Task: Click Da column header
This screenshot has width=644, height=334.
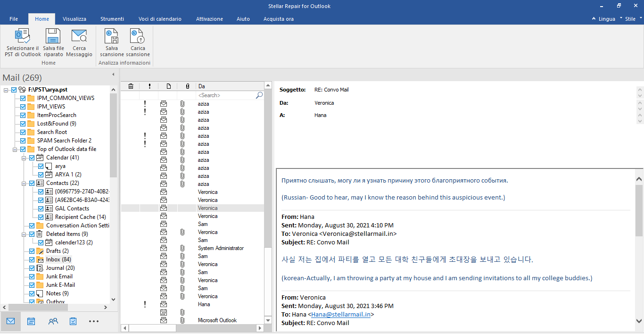Action: tap(230, 86)
